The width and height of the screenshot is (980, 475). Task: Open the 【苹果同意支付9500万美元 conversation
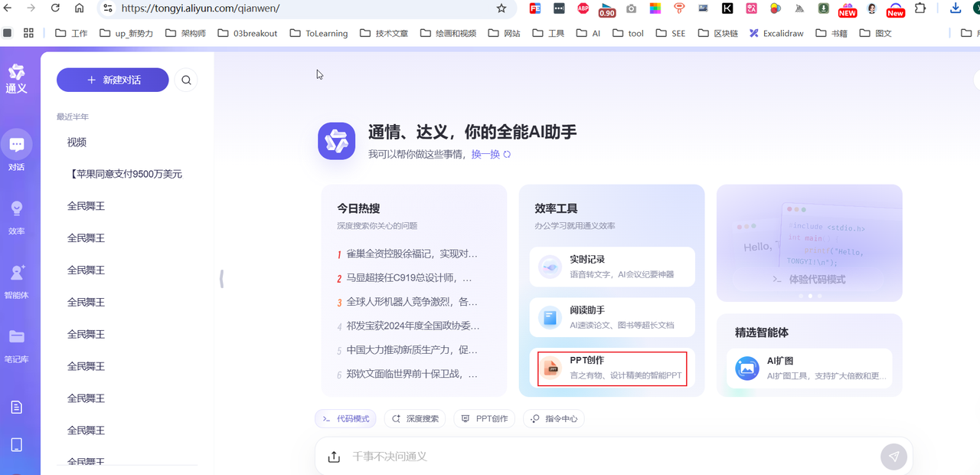tap(126, 175)
